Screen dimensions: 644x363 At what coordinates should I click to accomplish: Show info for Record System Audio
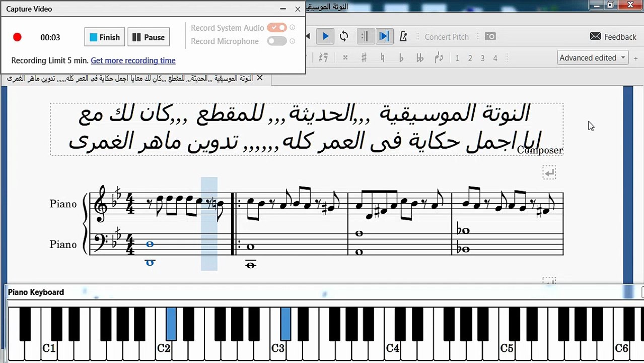tap(293, 28)
